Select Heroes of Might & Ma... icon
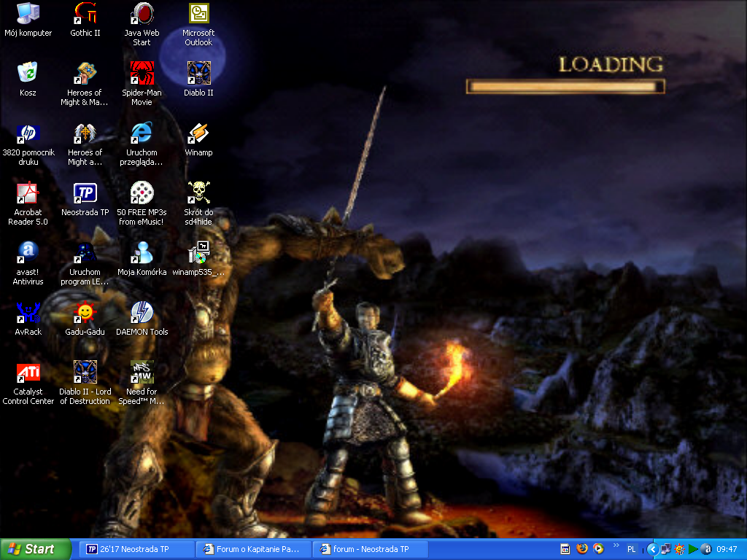 85,85
